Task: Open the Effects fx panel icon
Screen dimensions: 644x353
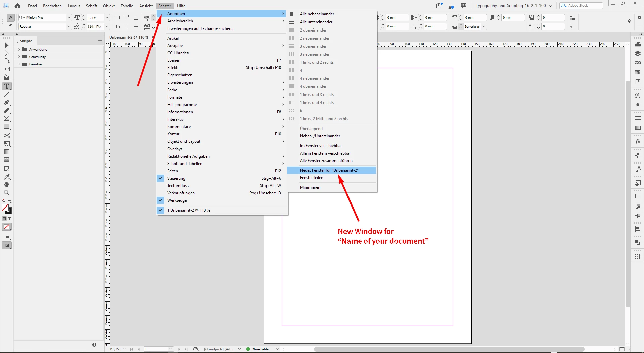Action: [638, 142]
